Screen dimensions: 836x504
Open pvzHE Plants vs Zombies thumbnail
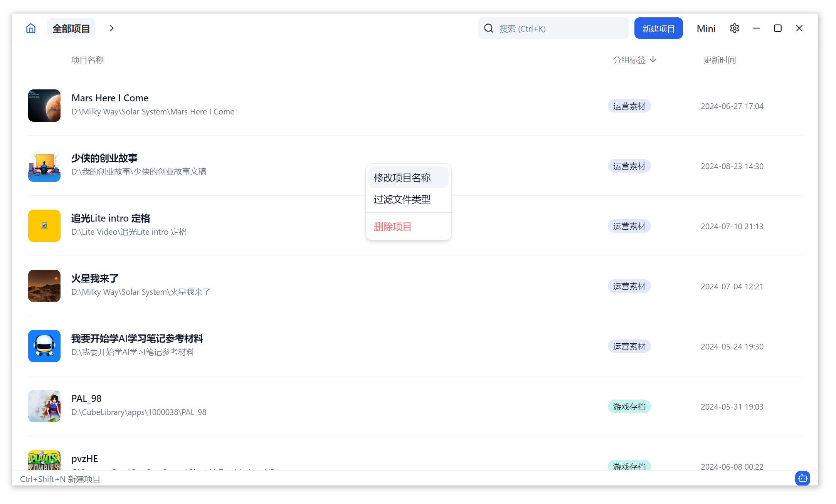pyautogui.click(x=44, y=460)
